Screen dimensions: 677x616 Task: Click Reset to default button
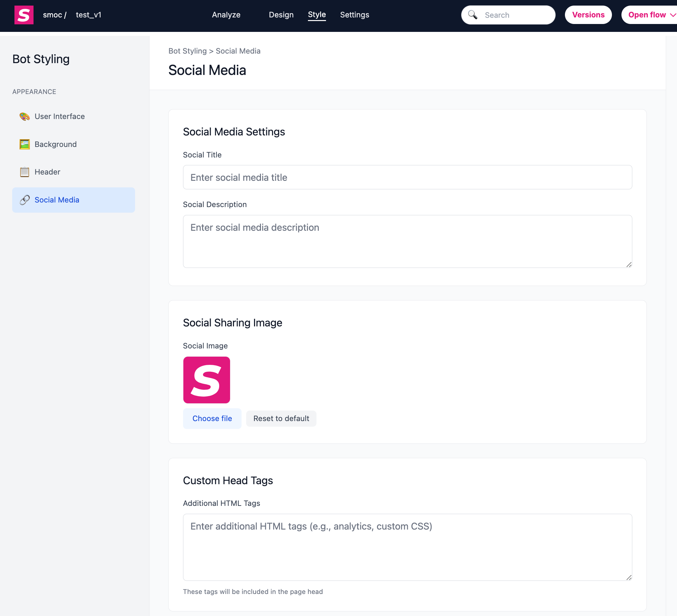click(281, 418)
